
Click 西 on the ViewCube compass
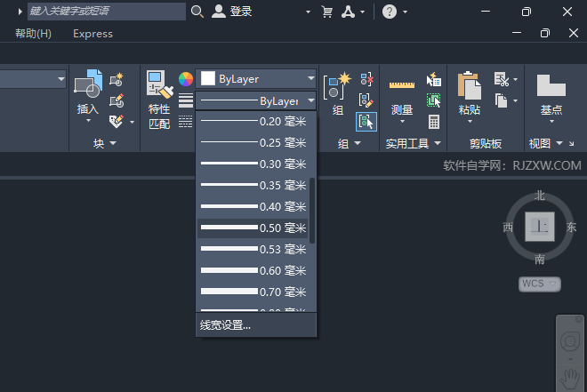click(x=508, y=227)
